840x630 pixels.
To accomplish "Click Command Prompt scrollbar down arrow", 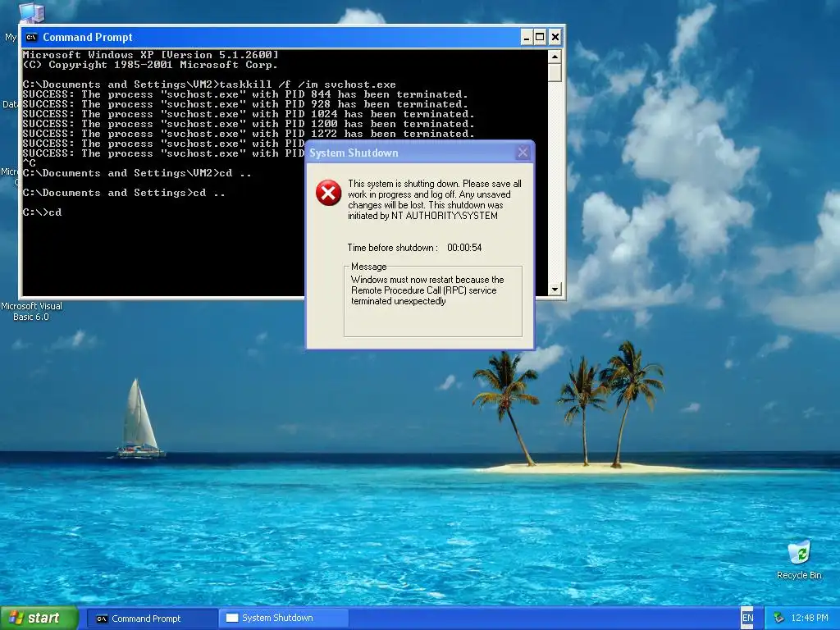I will [555, 290].
